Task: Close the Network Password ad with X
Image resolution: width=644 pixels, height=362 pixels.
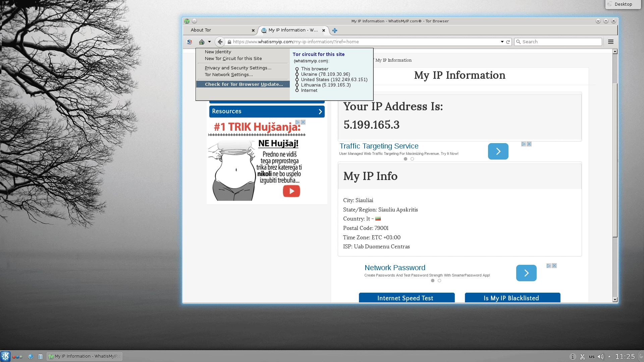Action: 554,266
